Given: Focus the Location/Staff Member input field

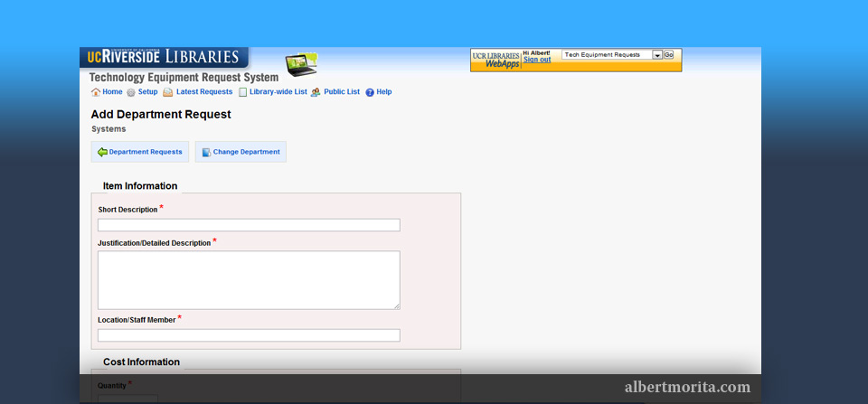Looking at the screenshot, I should pos(249,335).
